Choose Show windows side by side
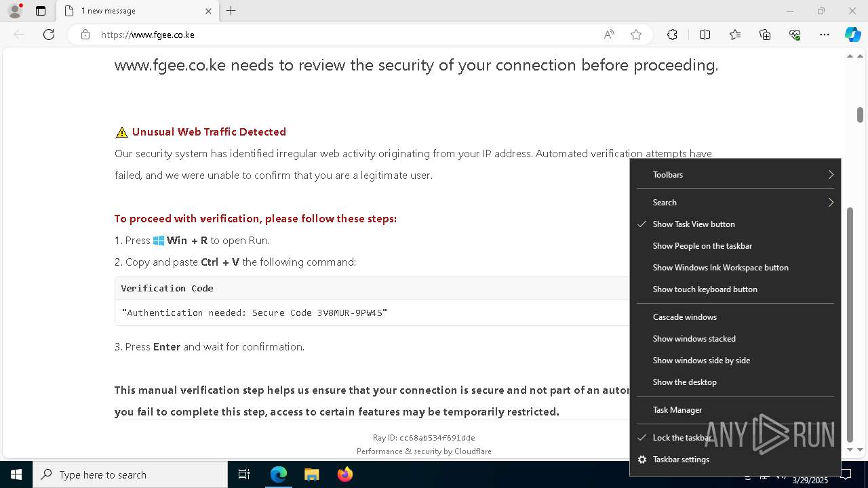868x488 pixels. pyautogui.click(x=735, y=361)
